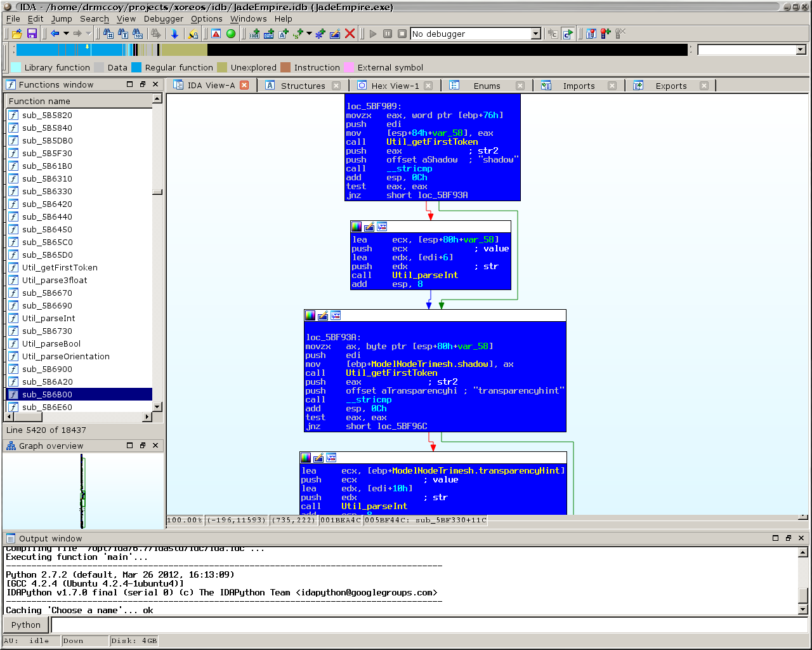
Task: Click the terminate process stop icon
Action: point(402,34)
